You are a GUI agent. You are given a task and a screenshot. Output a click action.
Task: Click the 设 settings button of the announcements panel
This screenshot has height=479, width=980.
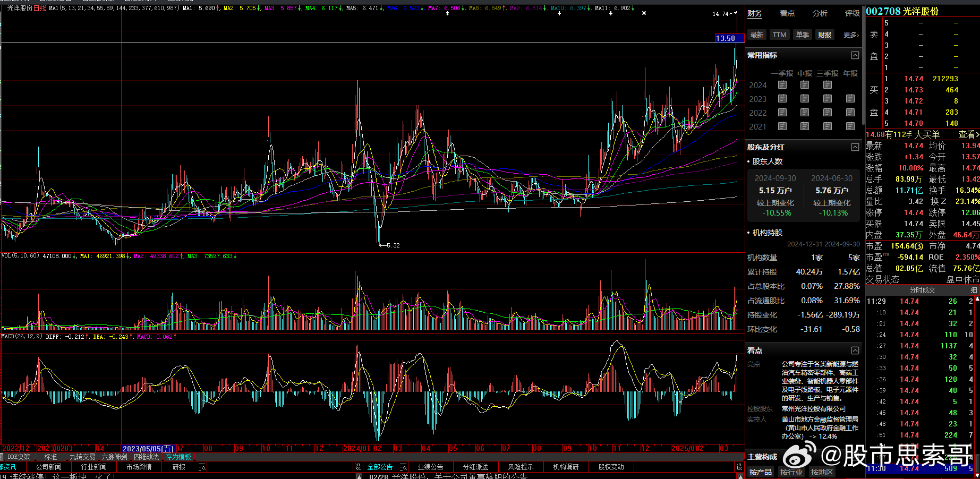tap(739, 467)
